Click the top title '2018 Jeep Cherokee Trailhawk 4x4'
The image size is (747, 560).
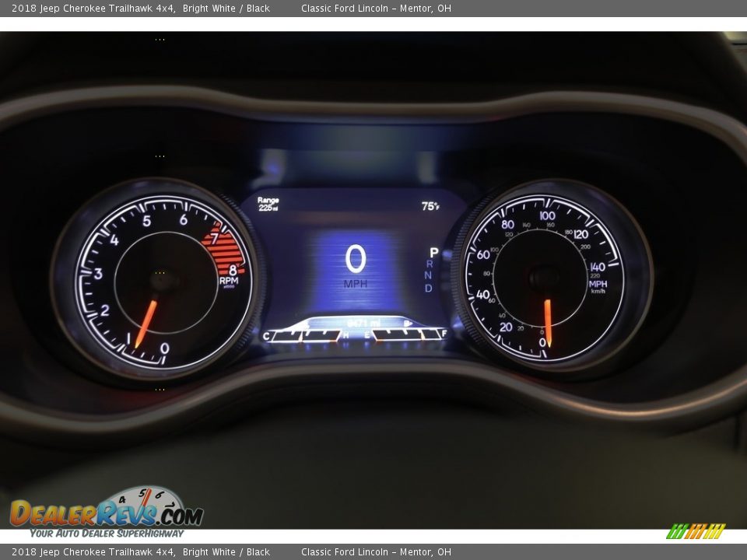point(93,9)
